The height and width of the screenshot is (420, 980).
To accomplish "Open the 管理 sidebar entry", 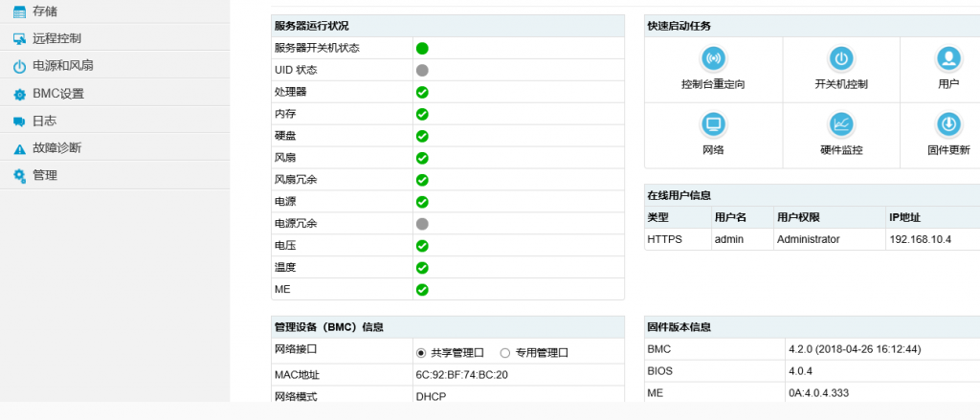I will coord(44,175).
